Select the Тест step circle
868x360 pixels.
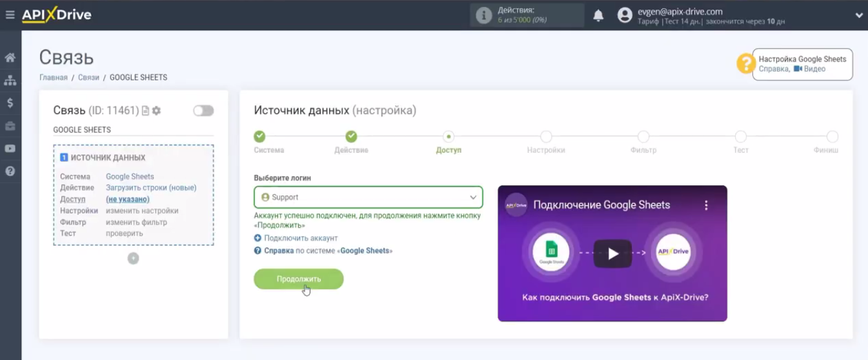click(x=741, y=136)
